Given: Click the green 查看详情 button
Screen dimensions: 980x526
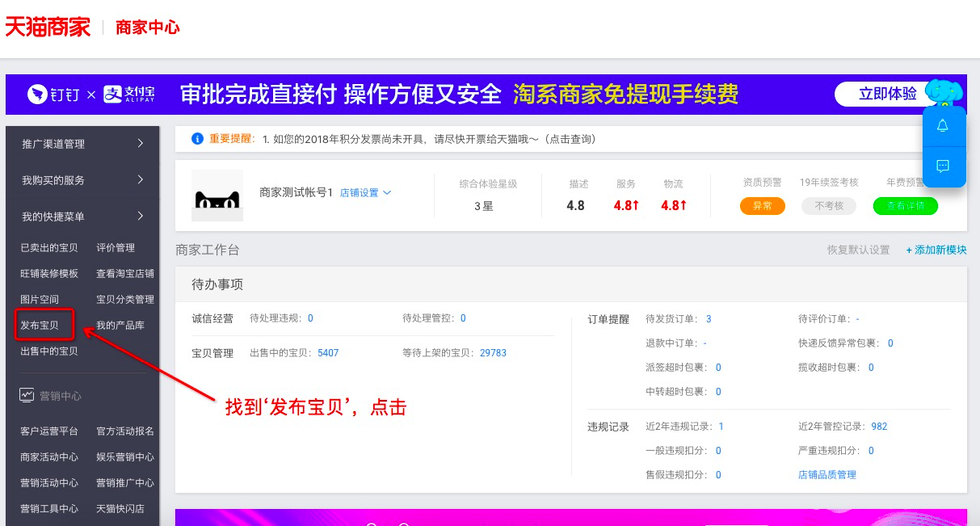Looking at the screenshot, I should [x=906, y=206].
